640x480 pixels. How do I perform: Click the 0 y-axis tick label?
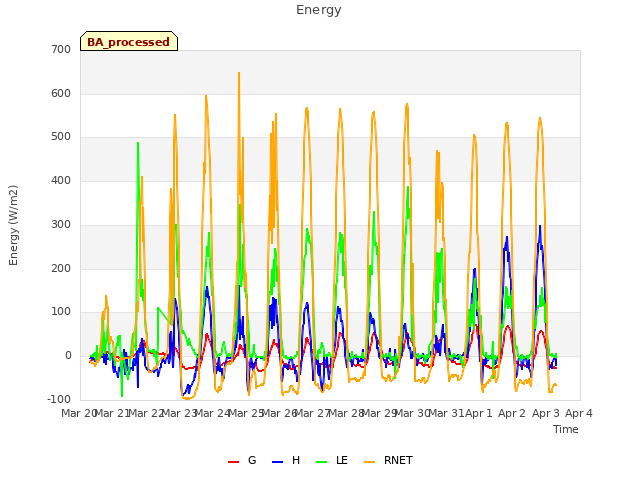pos(68,356)
